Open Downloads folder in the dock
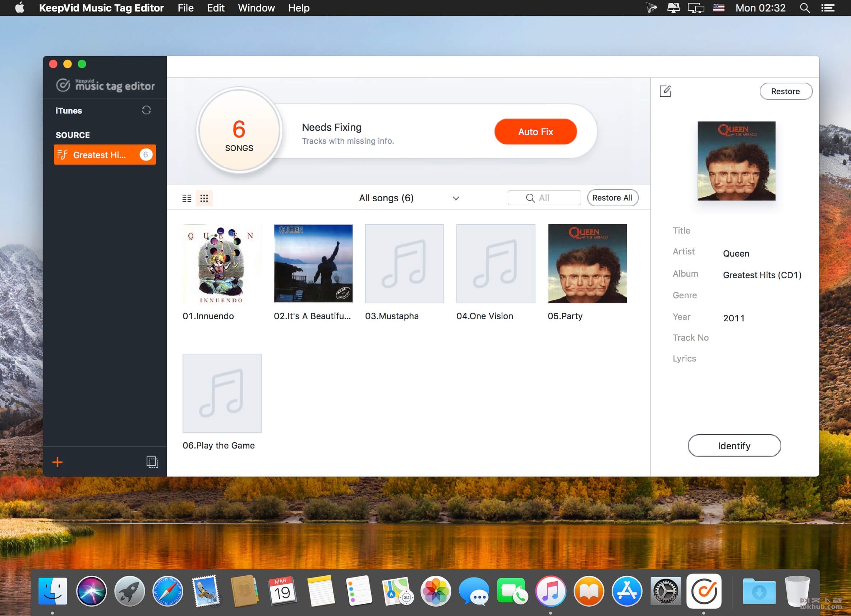 759,591
